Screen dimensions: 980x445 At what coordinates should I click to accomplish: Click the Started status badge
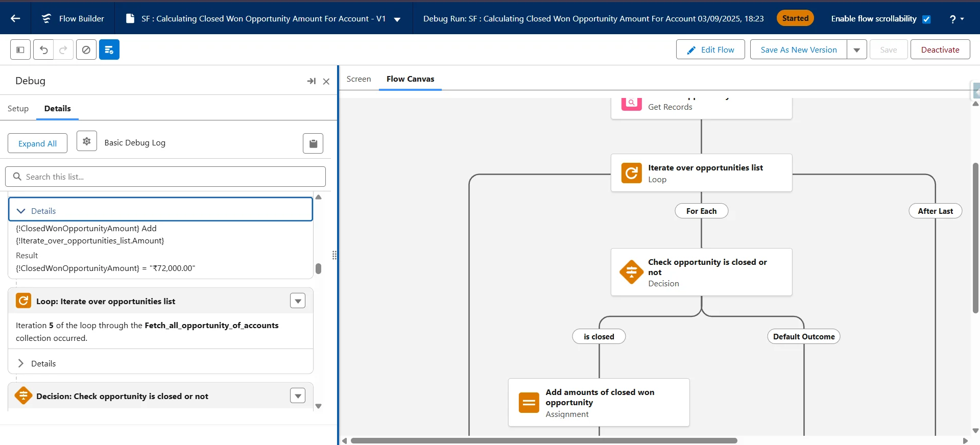coord(795,18)
